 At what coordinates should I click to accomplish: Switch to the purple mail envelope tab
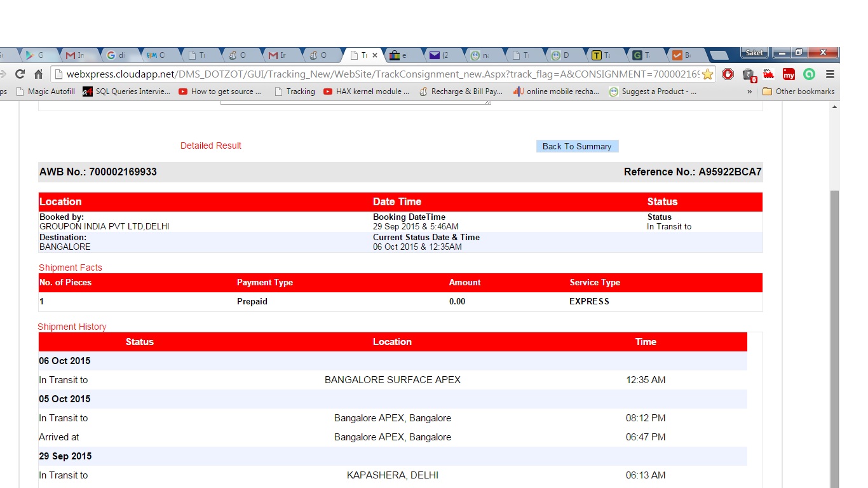(440, 55)
